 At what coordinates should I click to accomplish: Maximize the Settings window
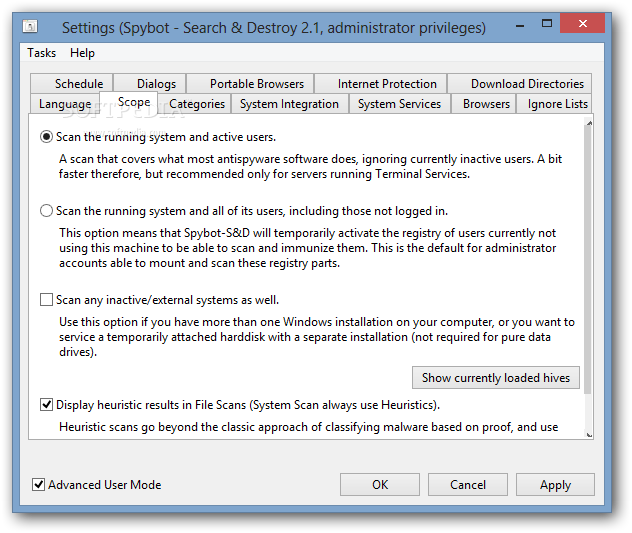click(x=547, y=23)
